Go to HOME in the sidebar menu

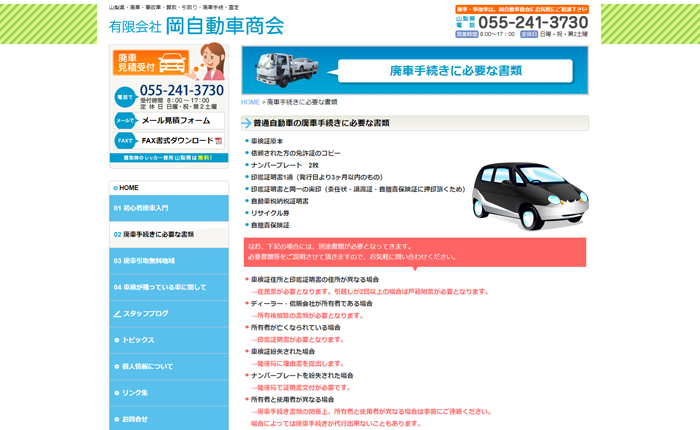tap(169, 188)
